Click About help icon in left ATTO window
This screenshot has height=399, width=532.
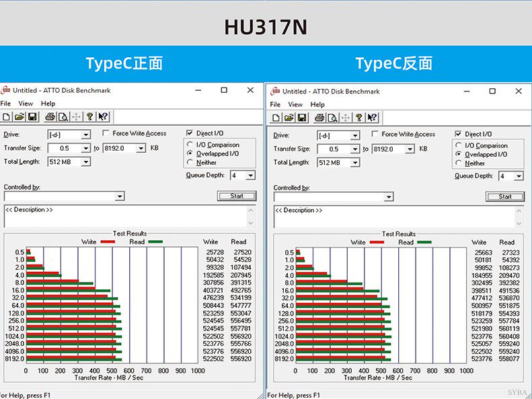(x=89, y=117)
